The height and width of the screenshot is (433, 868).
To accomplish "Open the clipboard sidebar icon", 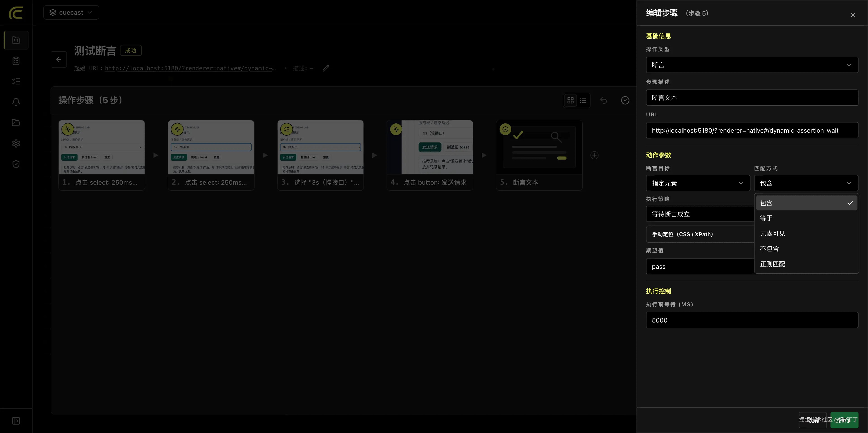I will click(x=16, y=61).
